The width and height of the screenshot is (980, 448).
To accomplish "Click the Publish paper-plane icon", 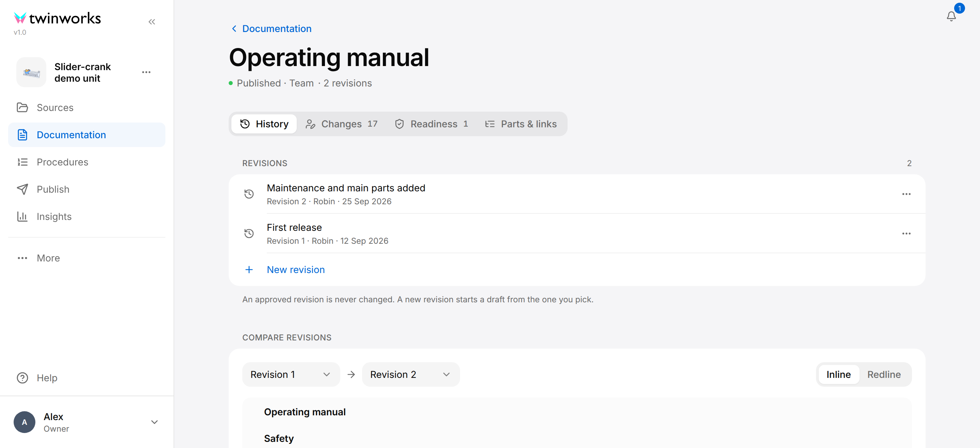I will click(22, 189).
